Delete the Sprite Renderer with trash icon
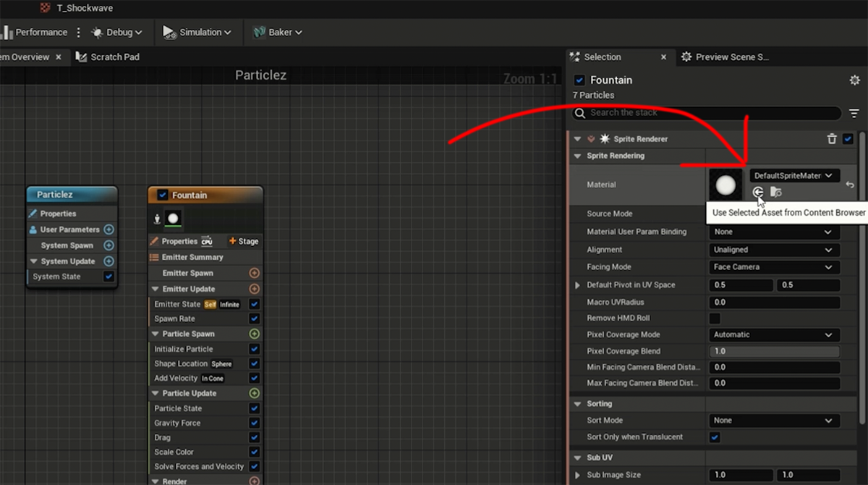Viewport: 868px width, 485px height. pos(832,139)
